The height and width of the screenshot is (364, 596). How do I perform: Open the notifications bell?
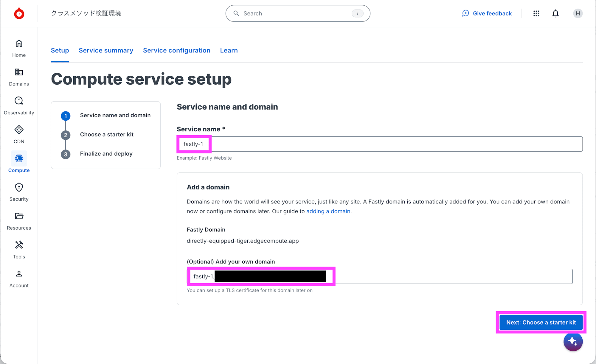555,13
